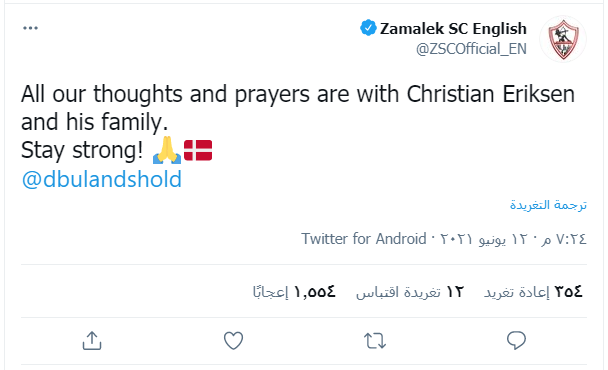The height and width of the screenshot is (370, 608).
Task: Translate tweet via ترجمة التغريدة link
Action: [x=548, y=205]
